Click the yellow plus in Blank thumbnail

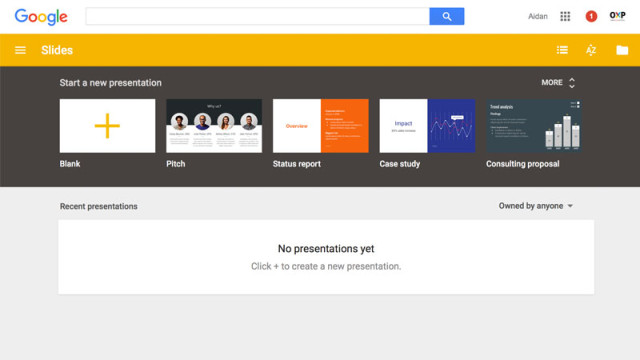(107, 126)
